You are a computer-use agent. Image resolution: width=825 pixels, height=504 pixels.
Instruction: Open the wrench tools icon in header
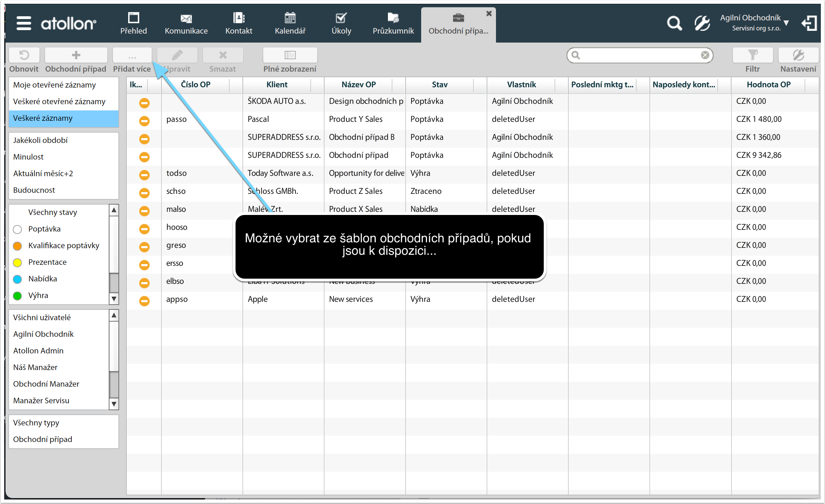point(702,24)
